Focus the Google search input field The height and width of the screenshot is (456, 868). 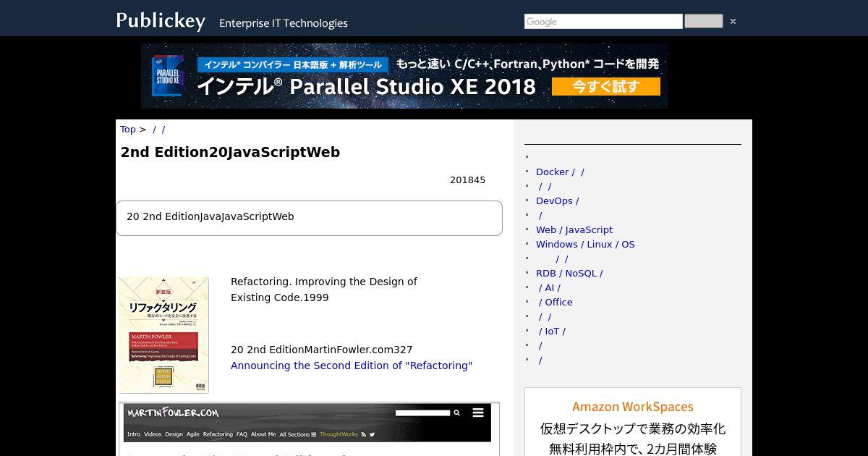click(603, 22)
